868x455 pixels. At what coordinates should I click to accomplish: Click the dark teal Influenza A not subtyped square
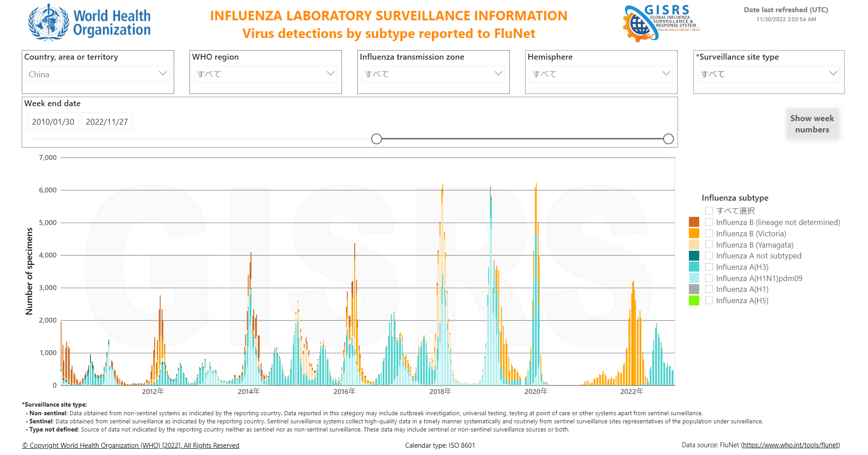694,256
